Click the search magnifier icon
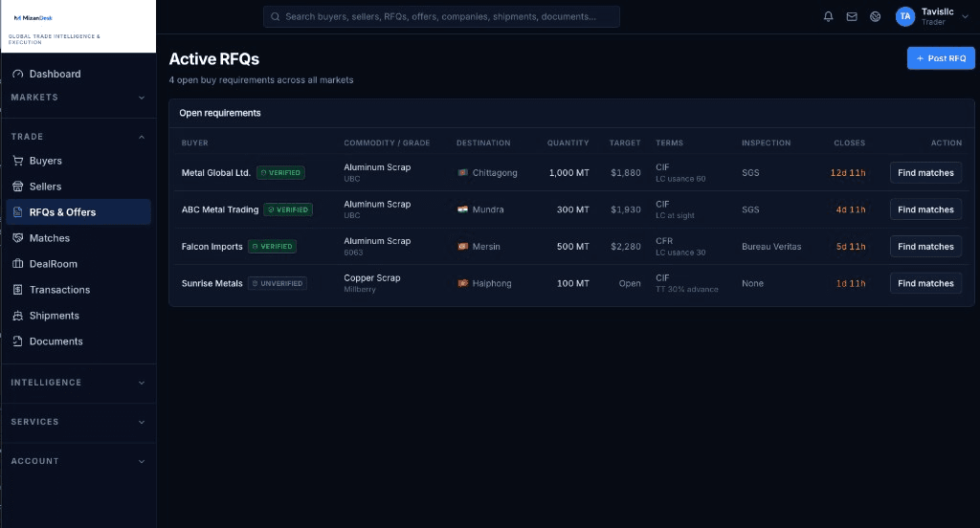The height and width of the screenshot is (528, 980). (x=275, y=17)
